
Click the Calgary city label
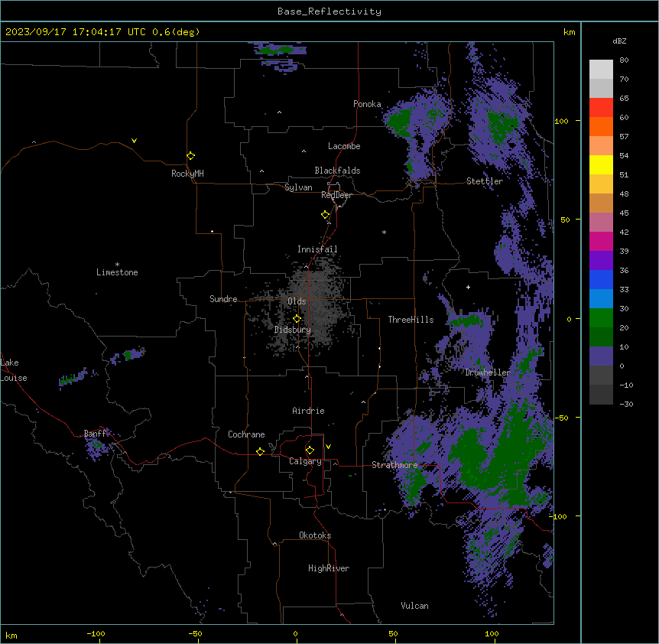tap(305, 461)
